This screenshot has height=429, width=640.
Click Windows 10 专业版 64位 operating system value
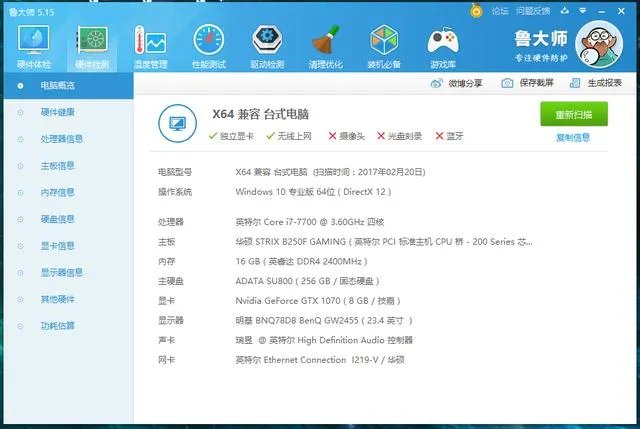click(x=313, y=191)
